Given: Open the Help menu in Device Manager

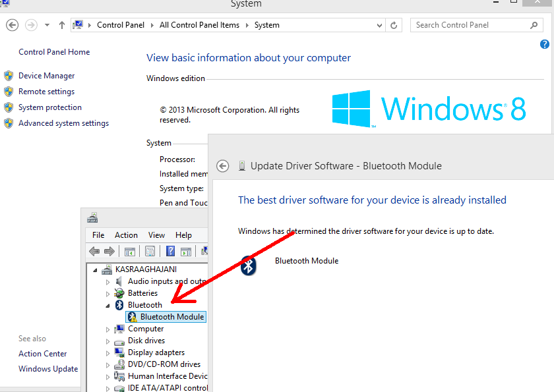Looking at the screenshot, I should 184,235.
